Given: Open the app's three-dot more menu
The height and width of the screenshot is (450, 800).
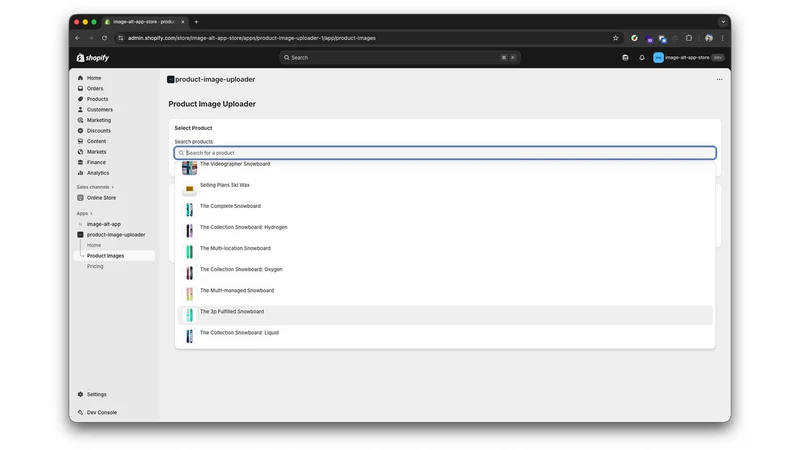Looking at the screenshot, I should click(719, 80).
